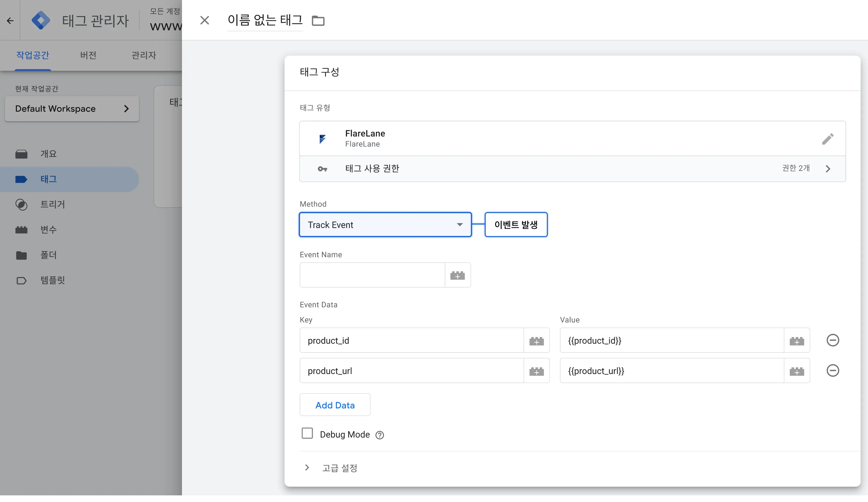Click the back arrow in Tag Manager header
The image size is (868, 502).
coord(10,21)
